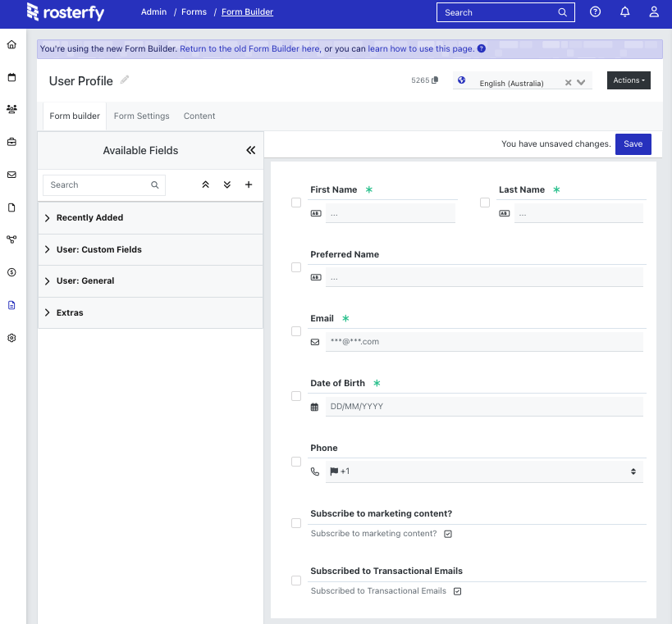Image resolution: width=672 pixels, height=624 pixels.
Task: Switch to the Form Settings tab
Action: pos(141,116)
